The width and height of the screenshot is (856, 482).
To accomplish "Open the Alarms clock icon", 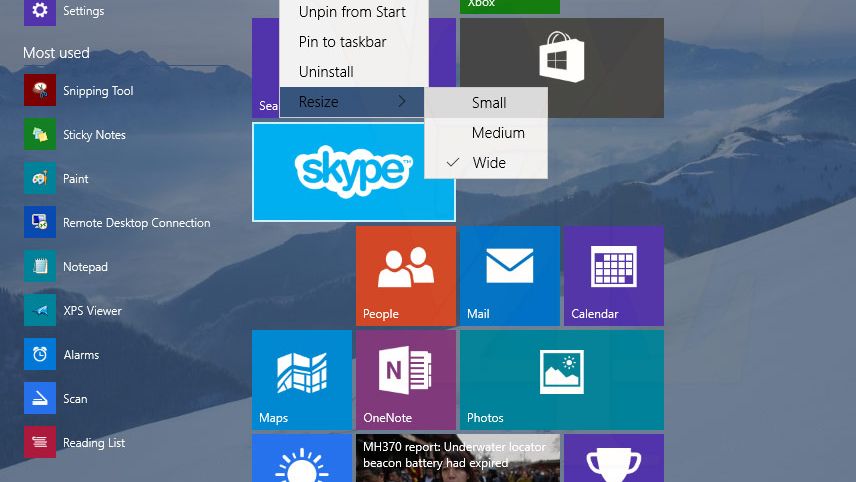I will [x=40, y=354].
